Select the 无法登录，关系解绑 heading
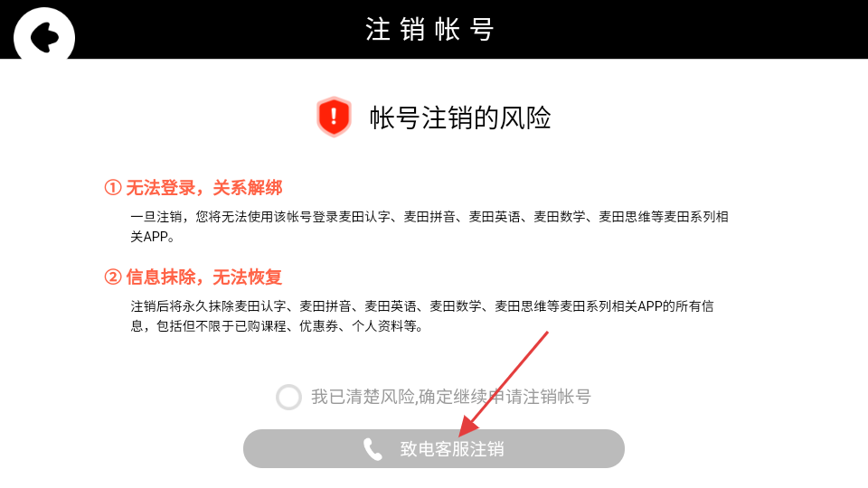 204,188
